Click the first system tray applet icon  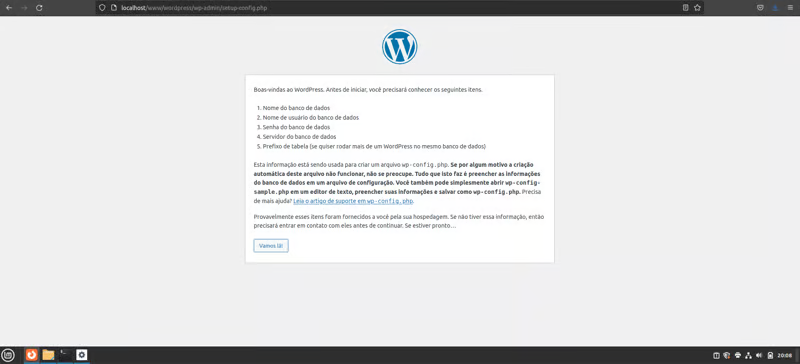tap(716, 355)
